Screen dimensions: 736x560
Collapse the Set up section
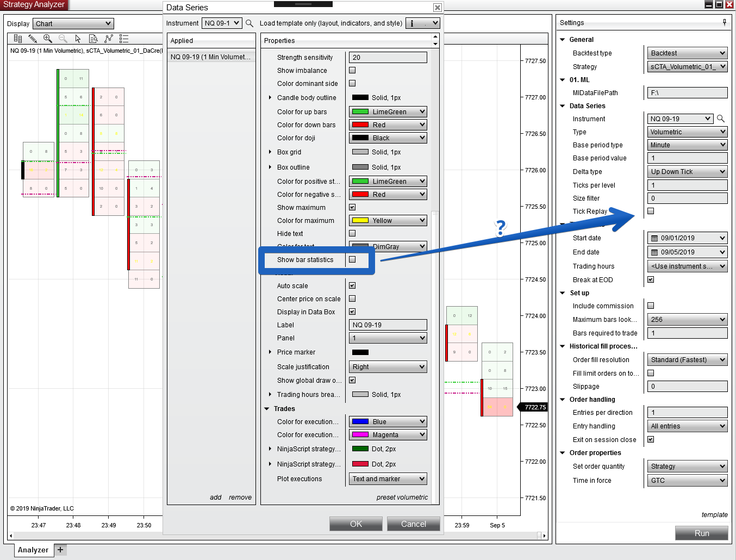pyautogui.click(x=563, y=293)
